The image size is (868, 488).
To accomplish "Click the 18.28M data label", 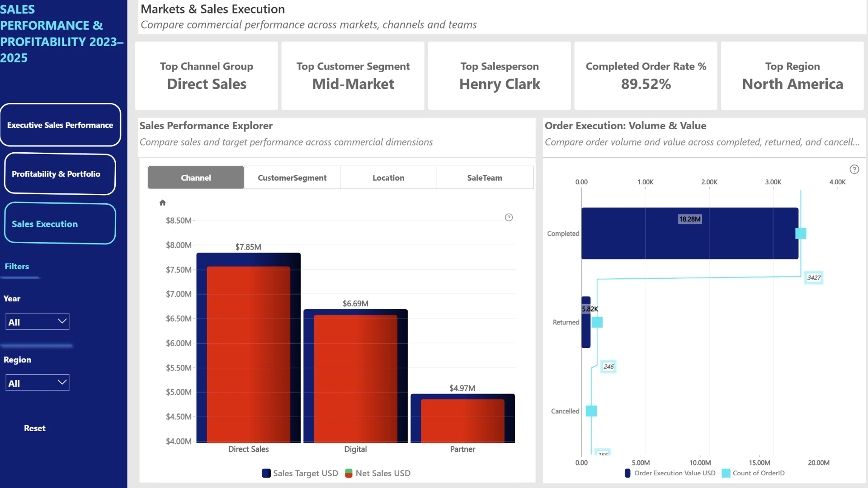I will point(690,219).
